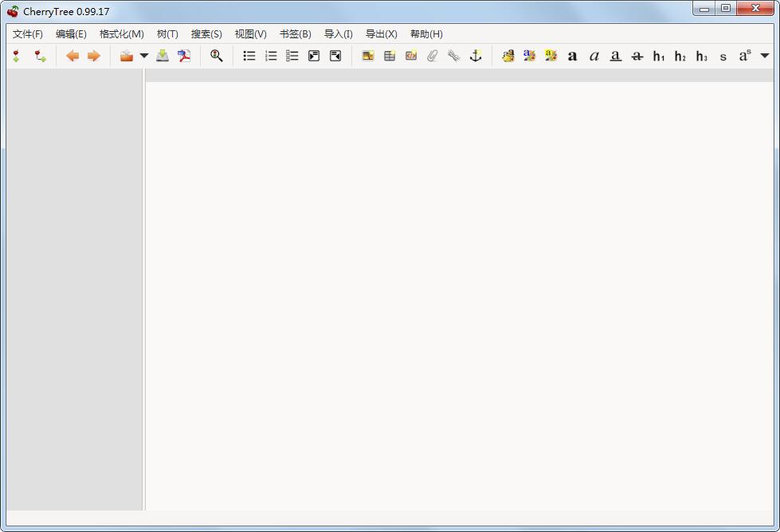Insert an anchor with the anchor icon
Viewport: 780px width, 532px height.
pyautogui.click(x=476, y=56)
